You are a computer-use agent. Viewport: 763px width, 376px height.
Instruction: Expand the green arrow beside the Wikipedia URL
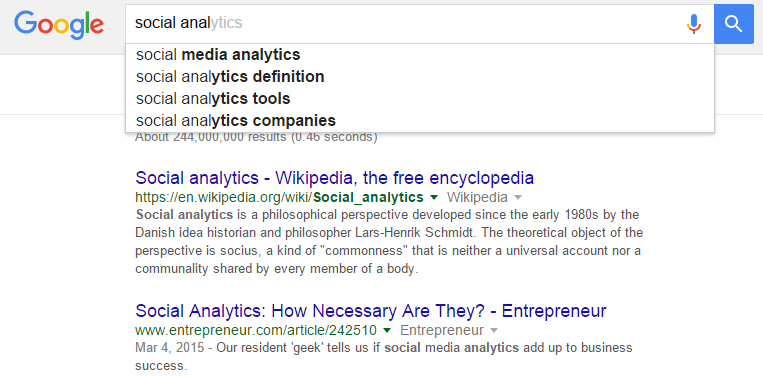(435, 197)
